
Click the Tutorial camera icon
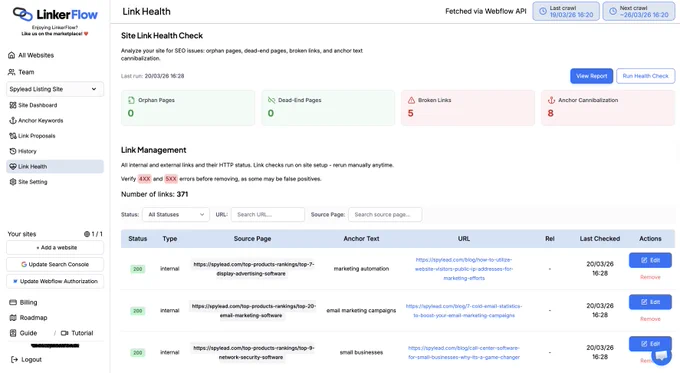click(x=65, y=333)
